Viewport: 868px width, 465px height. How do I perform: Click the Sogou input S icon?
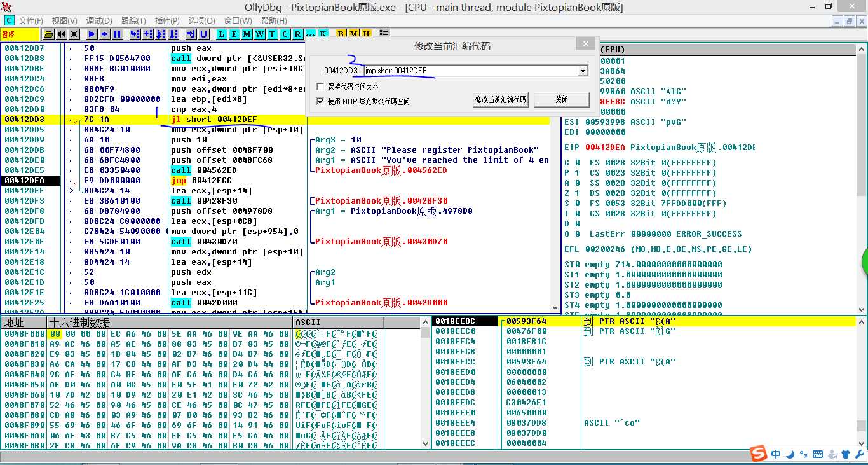(758, 454)
